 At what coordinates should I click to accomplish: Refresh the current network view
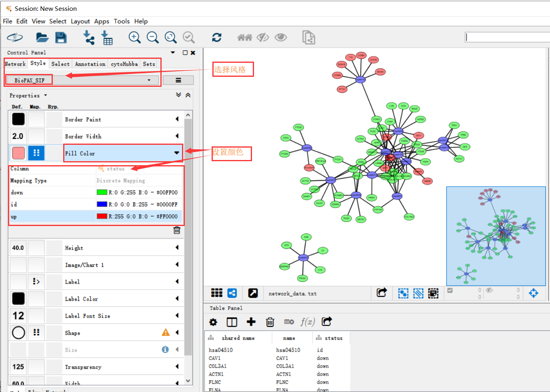point(217,38)
